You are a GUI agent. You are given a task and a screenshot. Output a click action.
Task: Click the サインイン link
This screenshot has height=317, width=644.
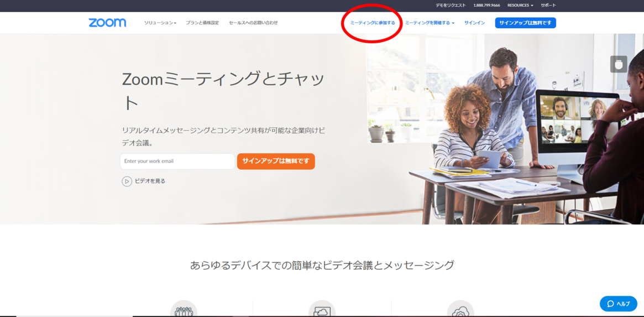474,23
